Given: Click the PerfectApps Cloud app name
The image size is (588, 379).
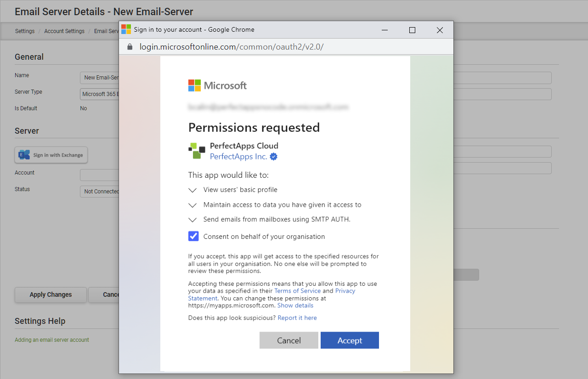Looking at the screenshot, I should coord(244,146).
